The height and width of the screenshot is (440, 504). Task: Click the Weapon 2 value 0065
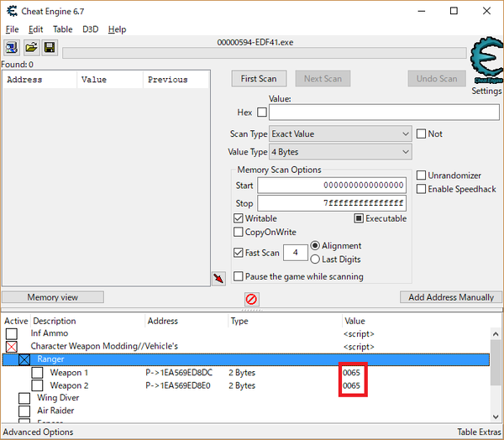click(351, 385)
